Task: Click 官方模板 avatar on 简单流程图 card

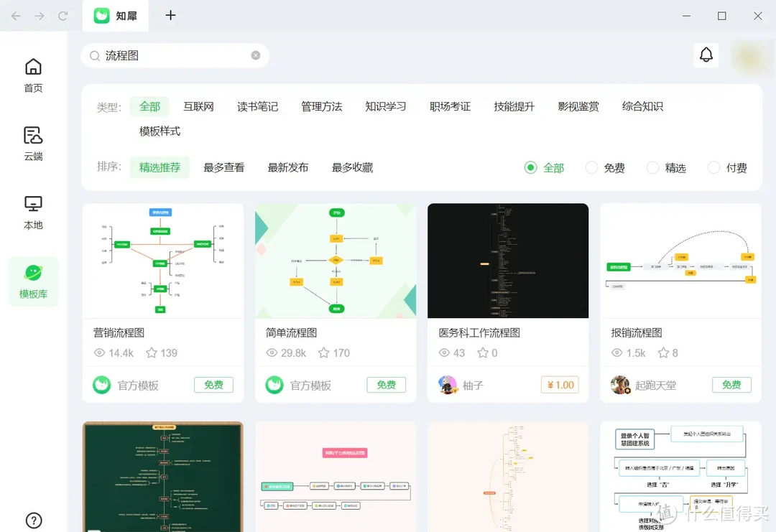Action: point(274,385)
